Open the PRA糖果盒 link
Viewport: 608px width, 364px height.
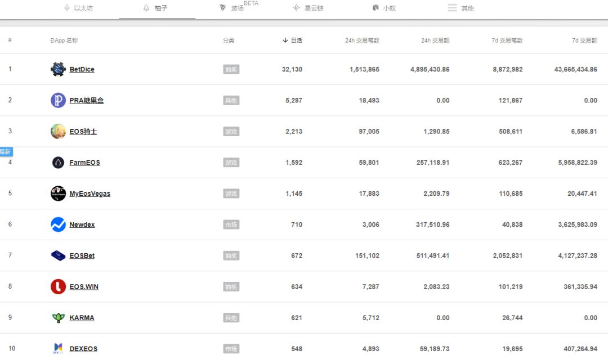coord(87,100)
